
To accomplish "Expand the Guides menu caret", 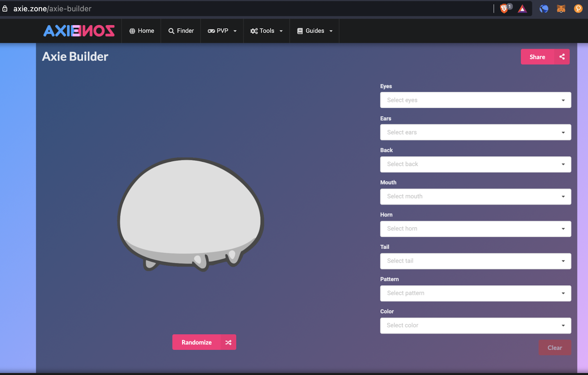I will (331, 31).
